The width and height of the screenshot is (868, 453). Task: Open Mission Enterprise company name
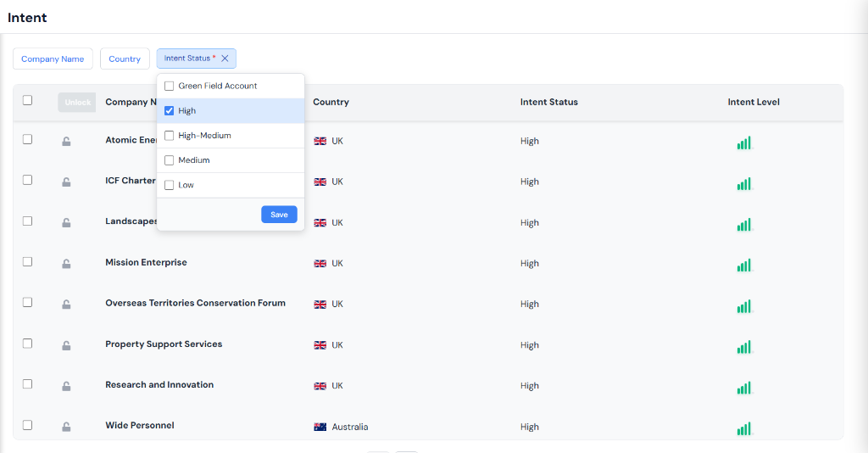point(146,262)
